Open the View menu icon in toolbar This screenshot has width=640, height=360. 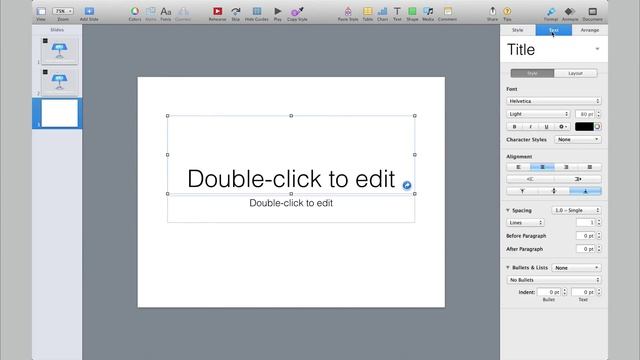(x=41, y=11)
